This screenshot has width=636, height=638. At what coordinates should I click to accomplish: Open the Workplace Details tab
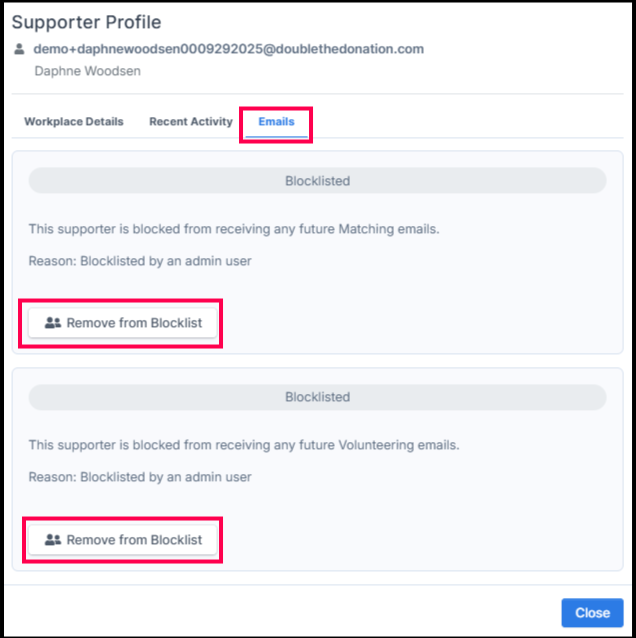click(74, 122)
